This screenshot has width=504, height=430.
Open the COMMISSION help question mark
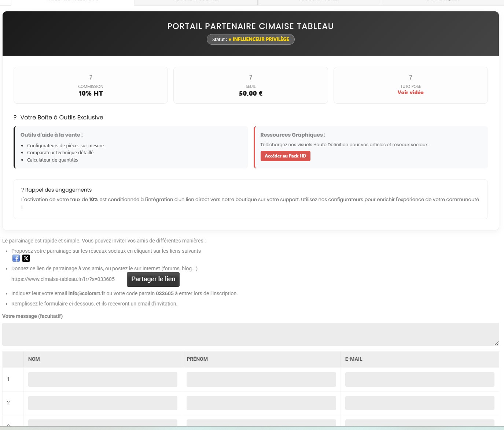coord(90,77)
